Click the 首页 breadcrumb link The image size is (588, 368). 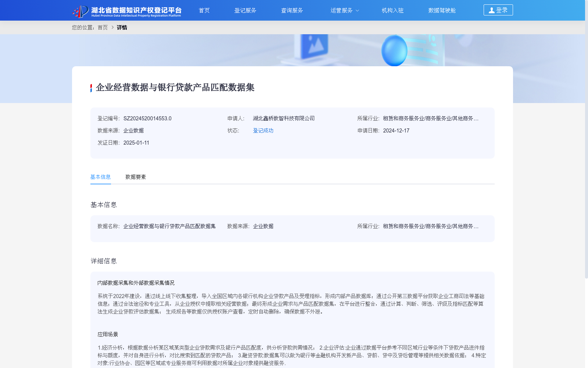click(103, 28)
